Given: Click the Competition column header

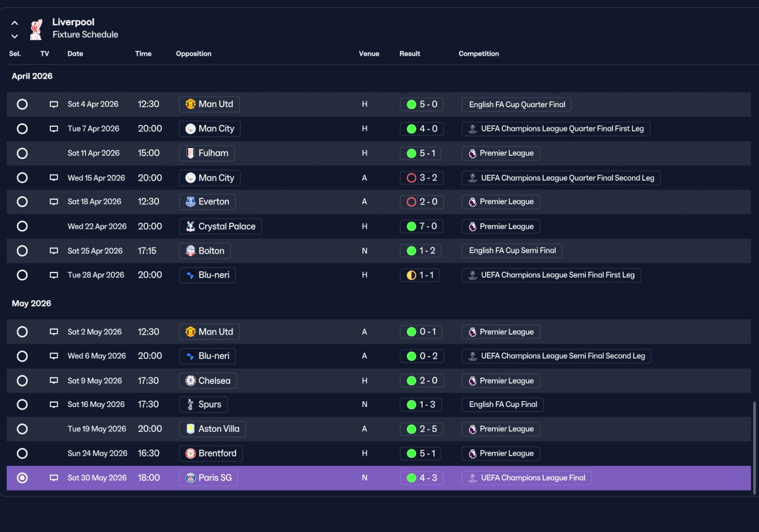Looking at the screenshot, I should 479,54.
